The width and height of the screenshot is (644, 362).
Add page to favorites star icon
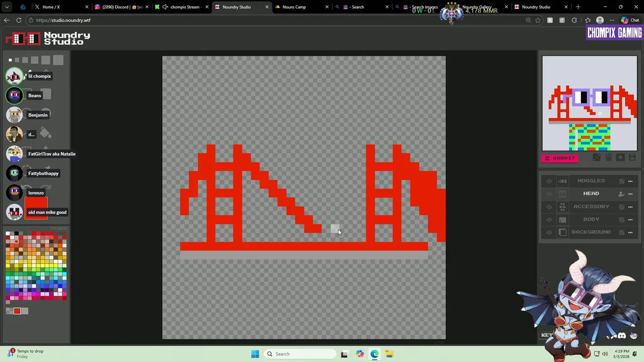[538, 20]
